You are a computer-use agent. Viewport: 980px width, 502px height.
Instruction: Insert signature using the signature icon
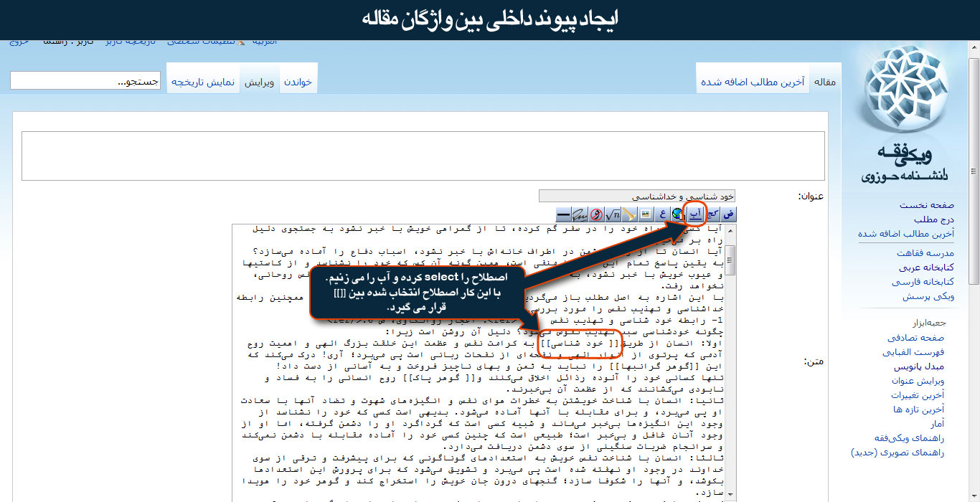tap(580, 214)
